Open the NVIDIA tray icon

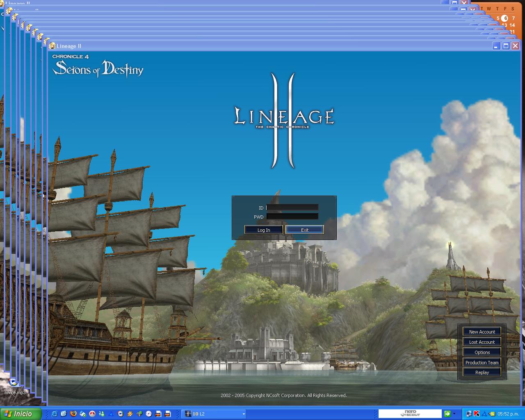(x=491, y=414)
